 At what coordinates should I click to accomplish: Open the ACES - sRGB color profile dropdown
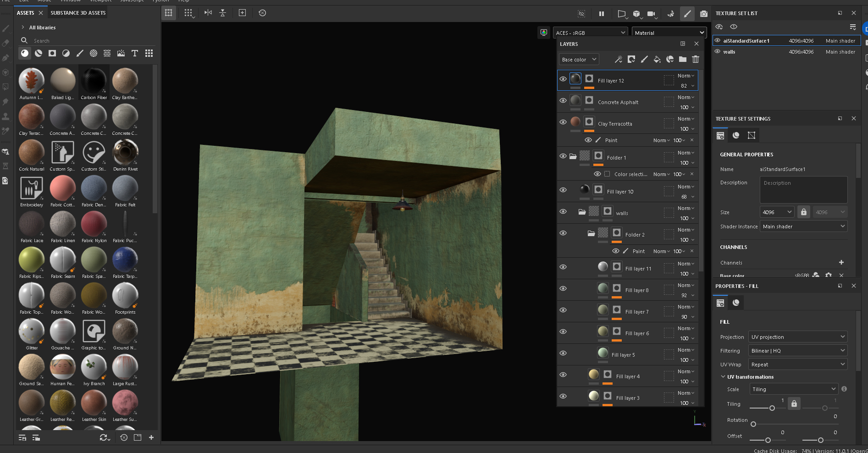(590, 33)
